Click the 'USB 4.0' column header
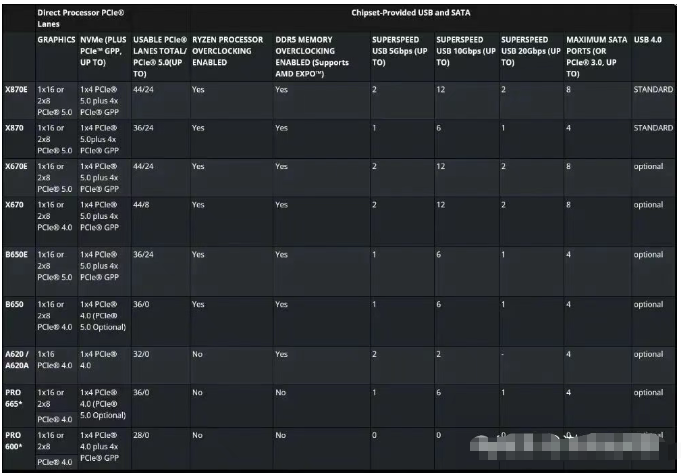The height and width of the screenshot is (476, 681). click(648, 40)
